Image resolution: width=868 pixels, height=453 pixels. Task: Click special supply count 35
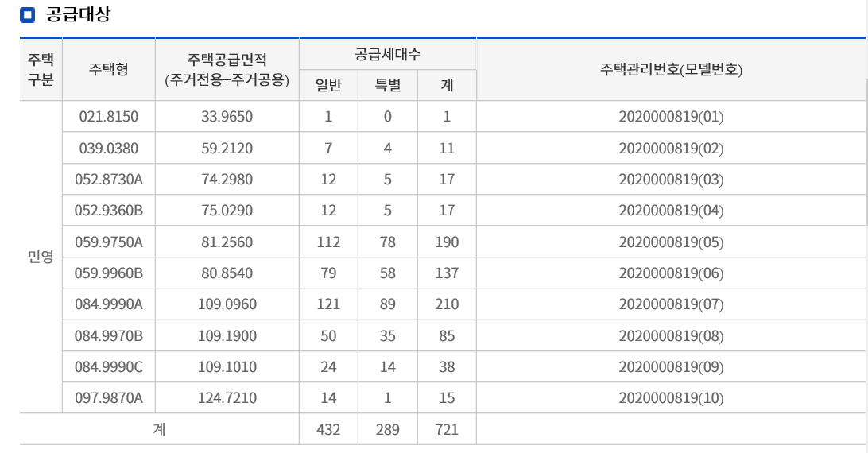[388, 335]
